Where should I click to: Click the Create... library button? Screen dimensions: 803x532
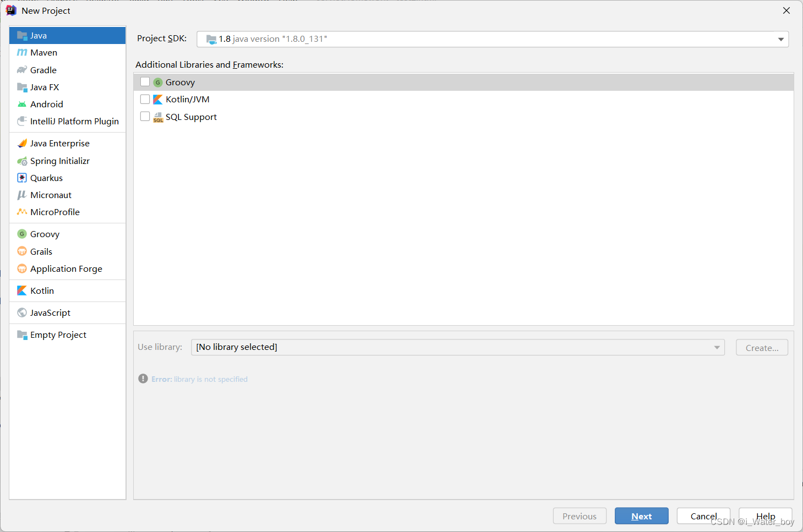pos(762,348)
